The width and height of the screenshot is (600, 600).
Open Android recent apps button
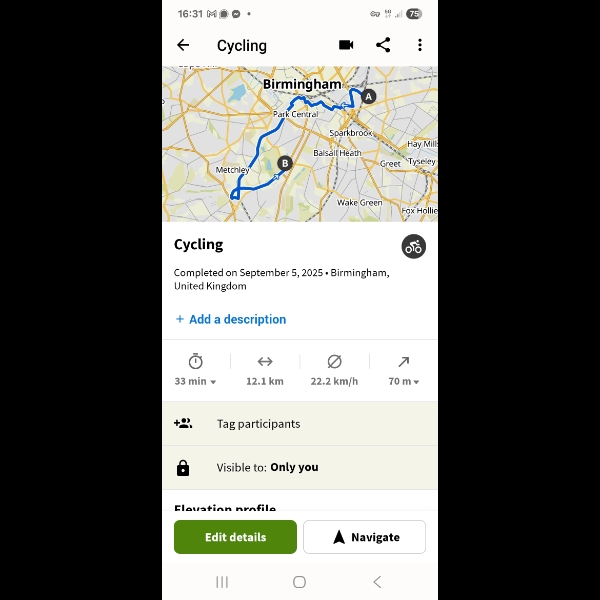tap(222, 582)
